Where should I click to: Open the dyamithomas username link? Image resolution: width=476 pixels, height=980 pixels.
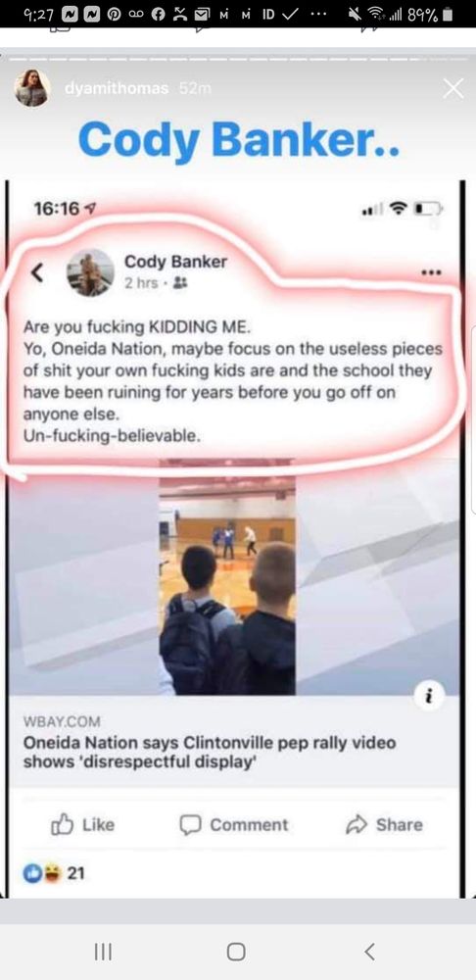[x=117, y=89]
